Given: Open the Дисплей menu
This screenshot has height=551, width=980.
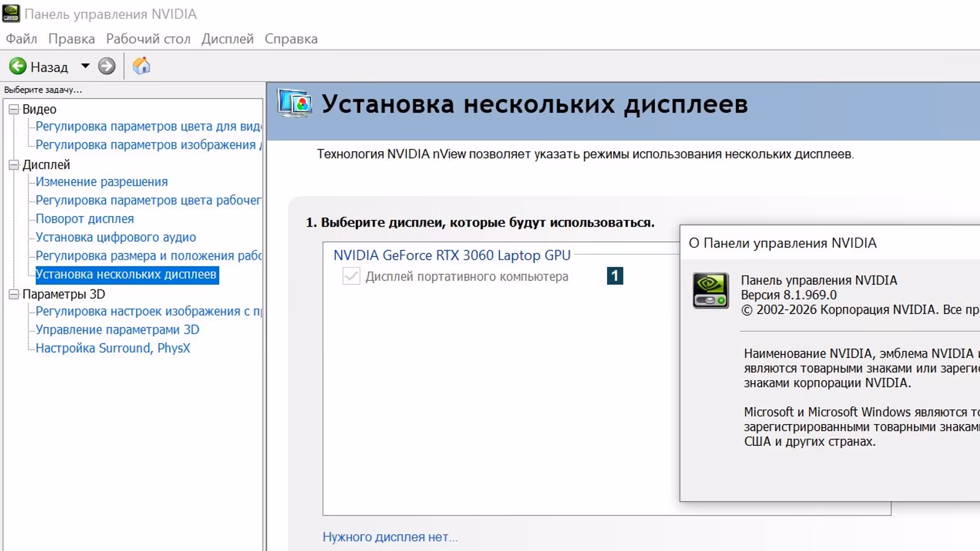Looking at the screenshot, I should [227, 39].
